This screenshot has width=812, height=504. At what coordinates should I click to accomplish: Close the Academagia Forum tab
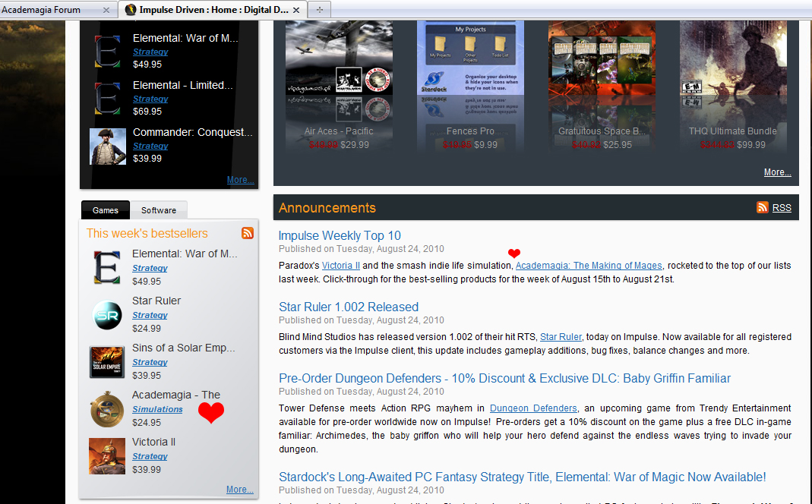tap(106, 10)
